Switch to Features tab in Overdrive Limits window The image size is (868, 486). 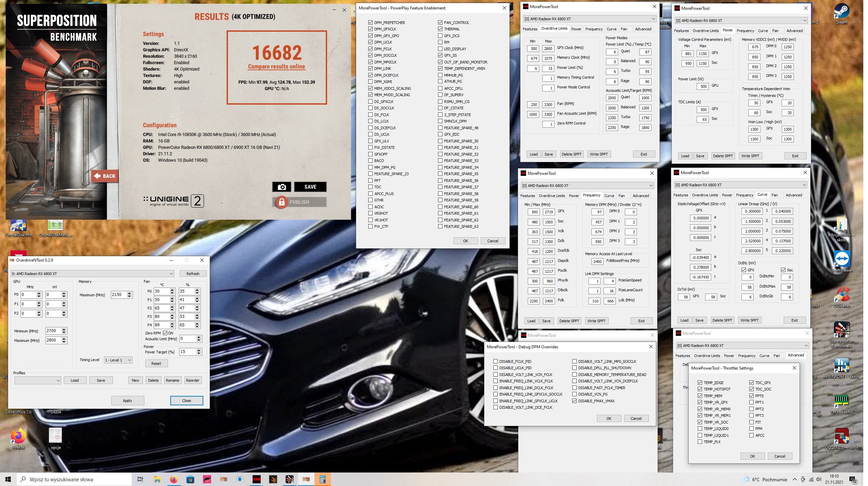(x=530, y=29)
